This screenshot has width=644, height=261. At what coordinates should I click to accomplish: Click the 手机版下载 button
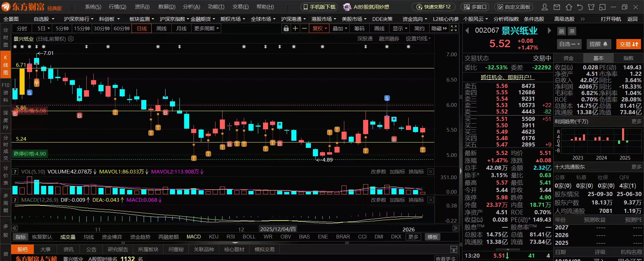(320, 7)
